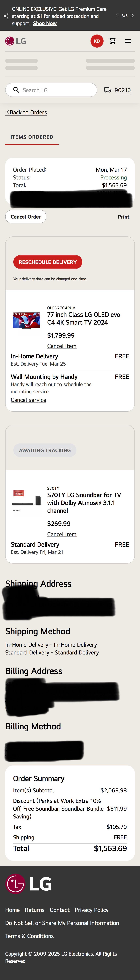
Task: Open the hamburger menu
Action: point(128,41)
